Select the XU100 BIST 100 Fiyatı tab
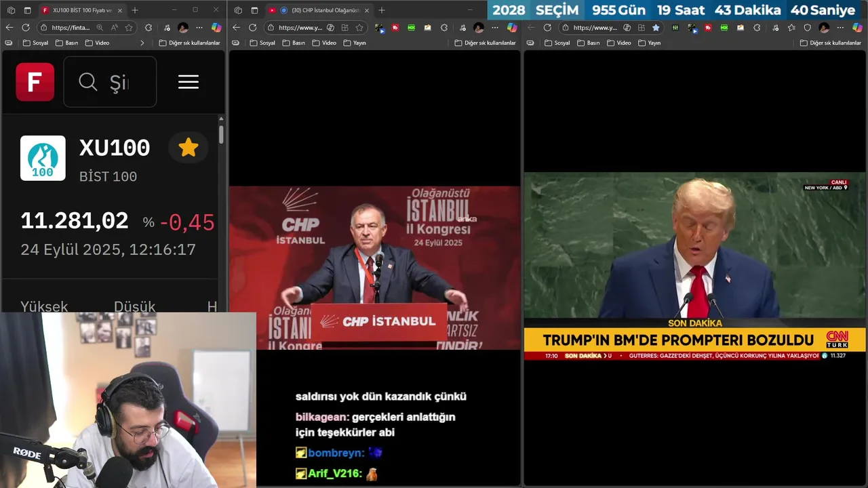This screenshot has height=488, width=868. click(x=81, y=10)
